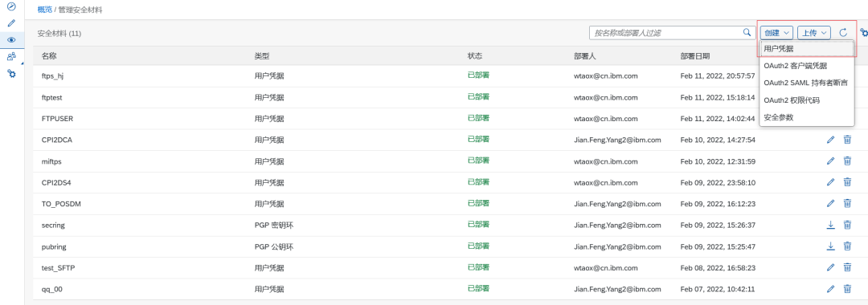Click the 安全材料 (11) table title

tap(59, 33)
